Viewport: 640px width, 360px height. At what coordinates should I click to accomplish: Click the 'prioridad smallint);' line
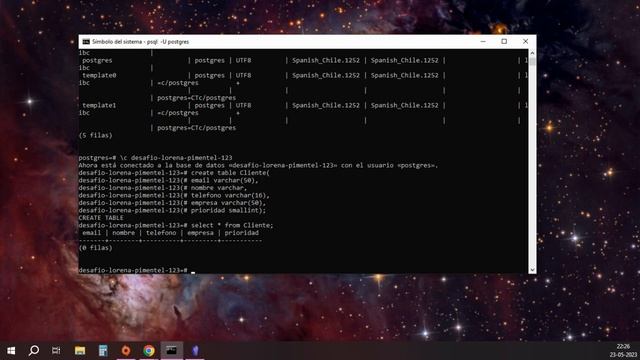(x=172, y=210)
